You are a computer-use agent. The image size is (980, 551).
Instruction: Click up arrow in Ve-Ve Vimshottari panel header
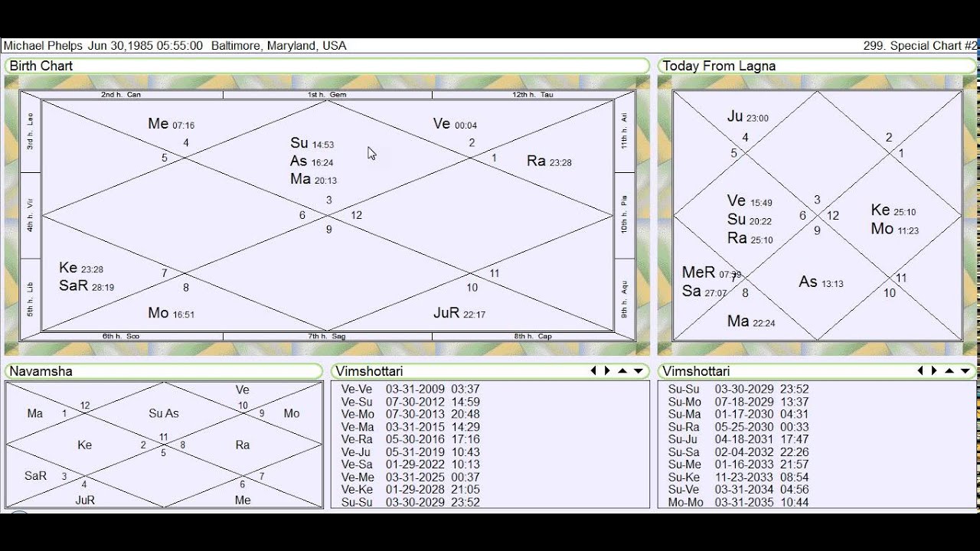(x=622, y=371)
